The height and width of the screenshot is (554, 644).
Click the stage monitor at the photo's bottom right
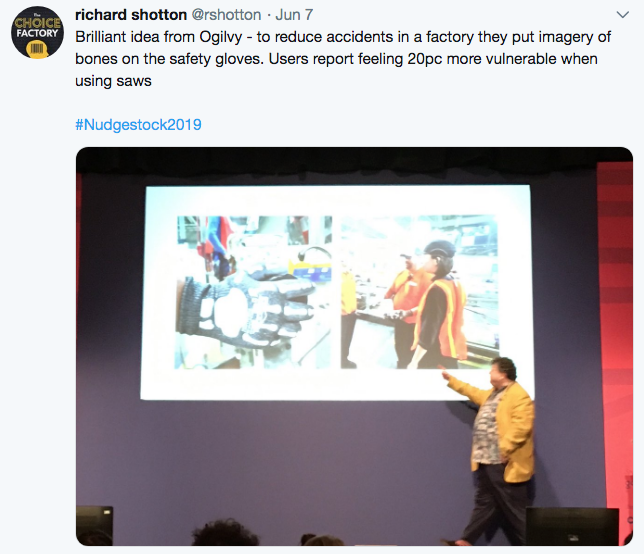click(572, 526)
